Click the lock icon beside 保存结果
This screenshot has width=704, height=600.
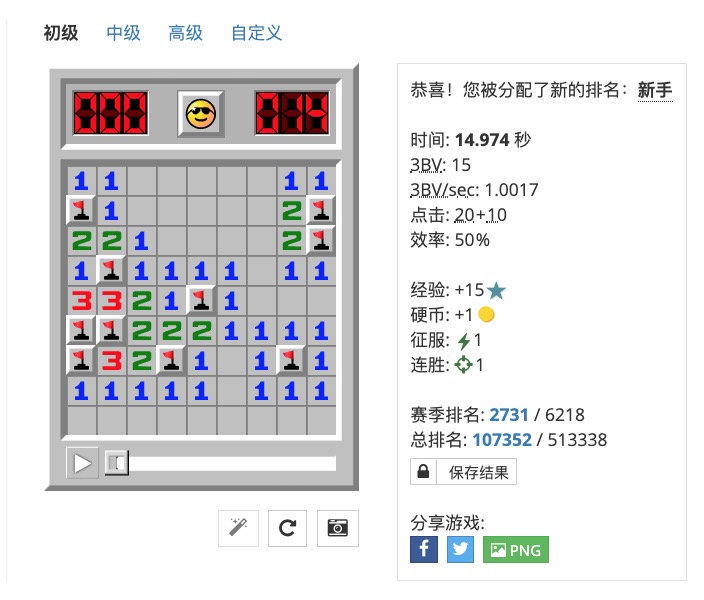point(423,472)
